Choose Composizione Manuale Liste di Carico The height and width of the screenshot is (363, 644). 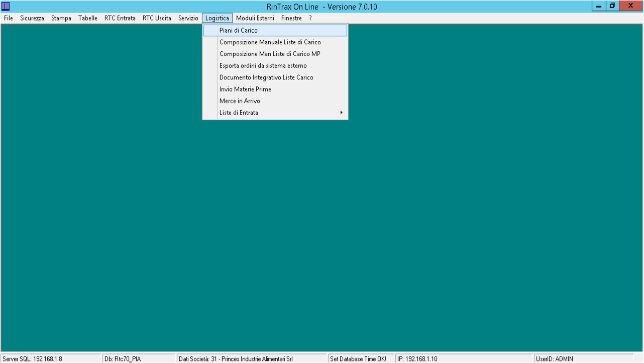275,42
